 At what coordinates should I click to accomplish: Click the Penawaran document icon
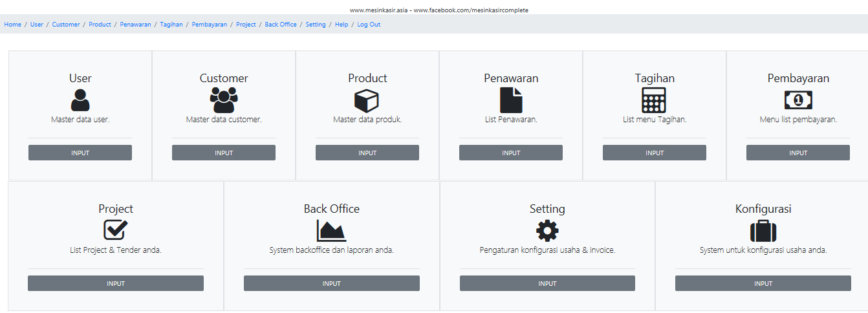point(511,100)
